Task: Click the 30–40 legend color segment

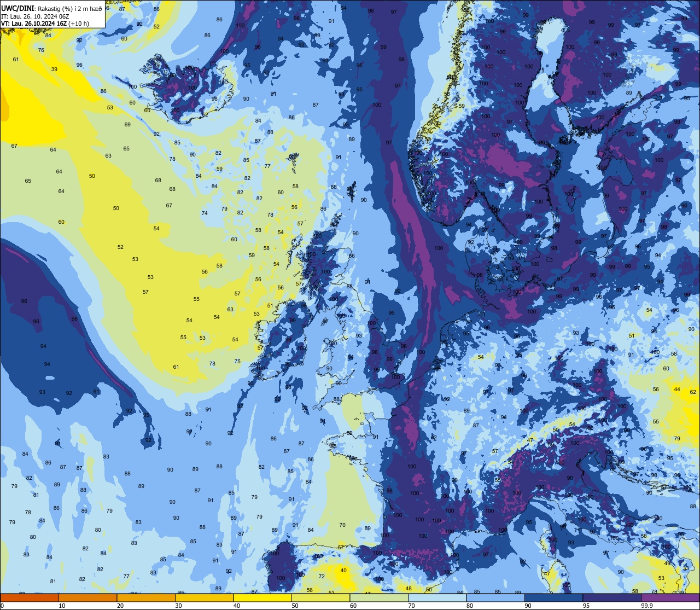Action: (x=204, y=597)
